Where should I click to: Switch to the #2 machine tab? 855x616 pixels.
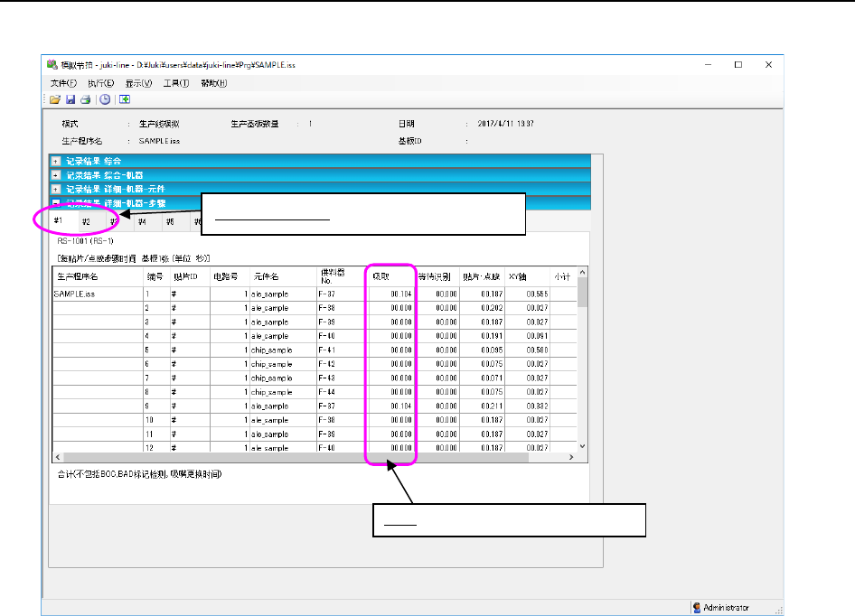[86, 221]
